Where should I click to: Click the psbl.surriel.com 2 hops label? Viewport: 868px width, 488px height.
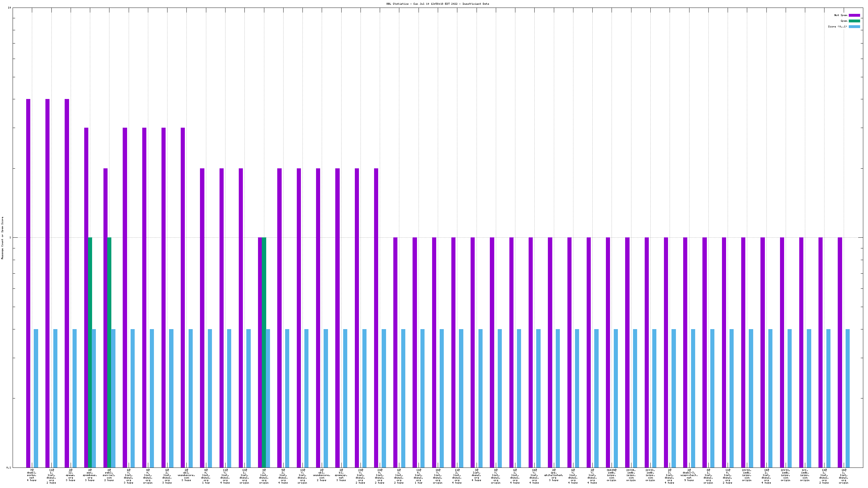[x=109, y=475]
